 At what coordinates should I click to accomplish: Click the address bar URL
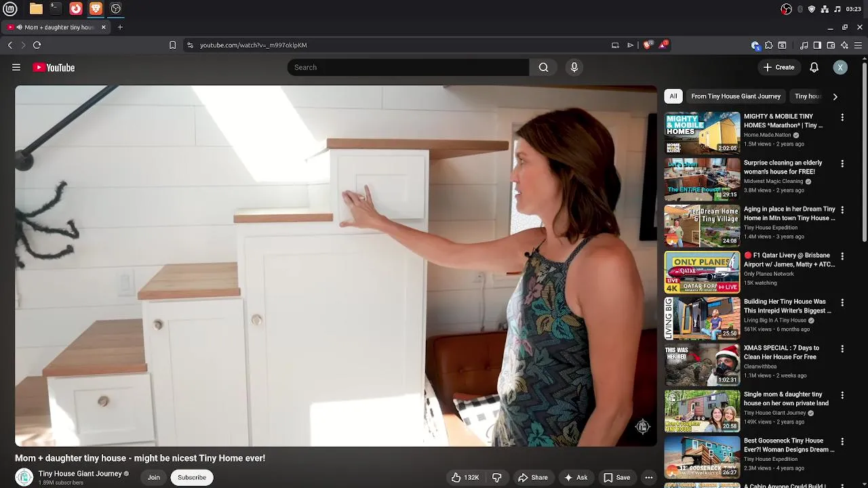(x=253, y=45)
